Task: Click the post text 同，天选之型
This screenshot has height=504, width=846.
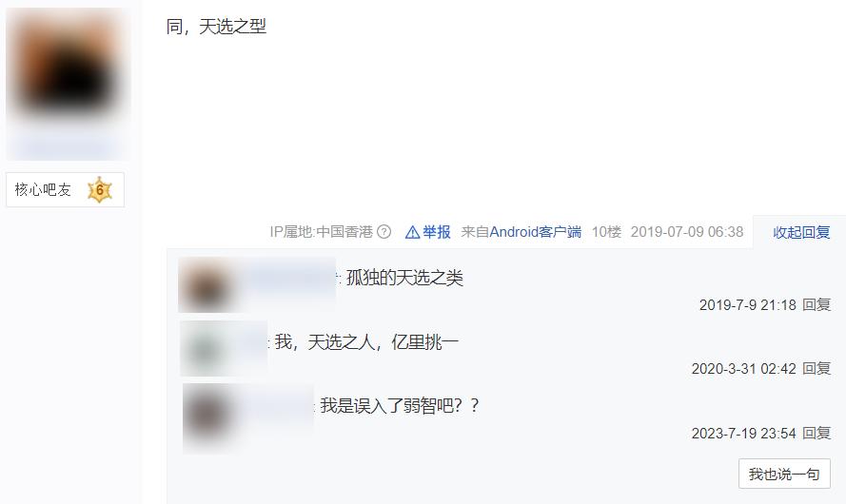Action: 216,26
